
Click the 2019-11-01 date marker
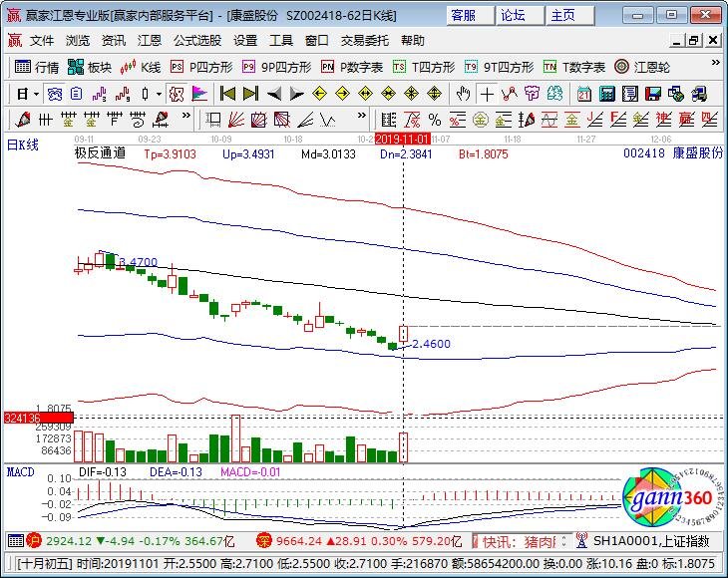click(403, 139)
